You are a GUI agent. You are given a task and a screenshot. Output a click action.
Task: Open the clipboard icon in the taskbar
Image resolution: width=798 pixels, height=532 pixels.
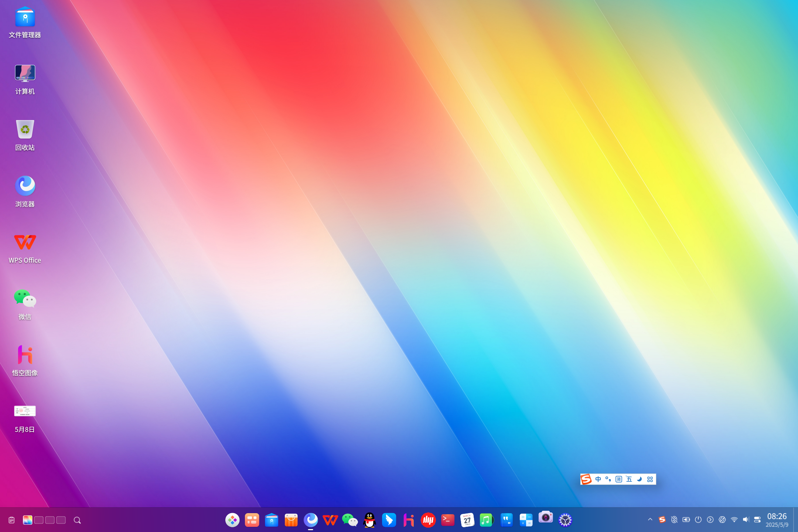click(x=11, y=520)
